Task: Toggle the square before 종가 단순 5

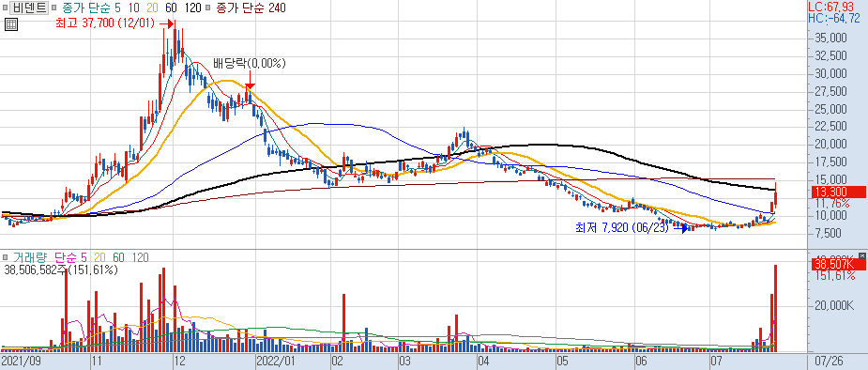Action: click(x=54, y=8)
